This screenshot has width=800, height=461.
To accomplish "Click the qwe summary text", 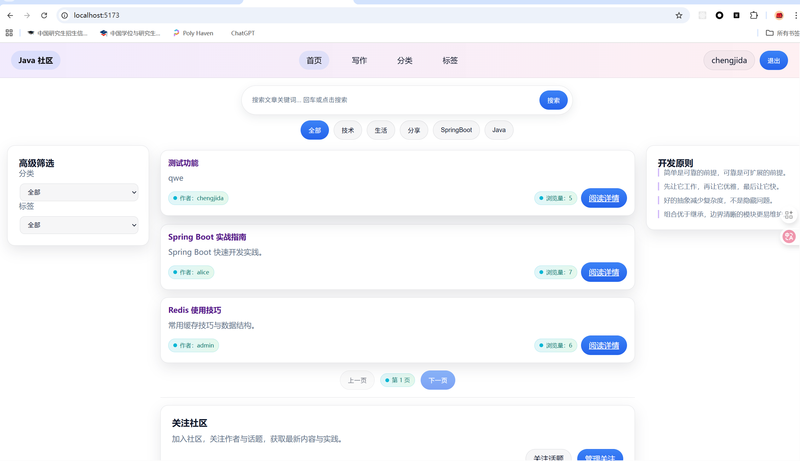I will coord(176,178).
